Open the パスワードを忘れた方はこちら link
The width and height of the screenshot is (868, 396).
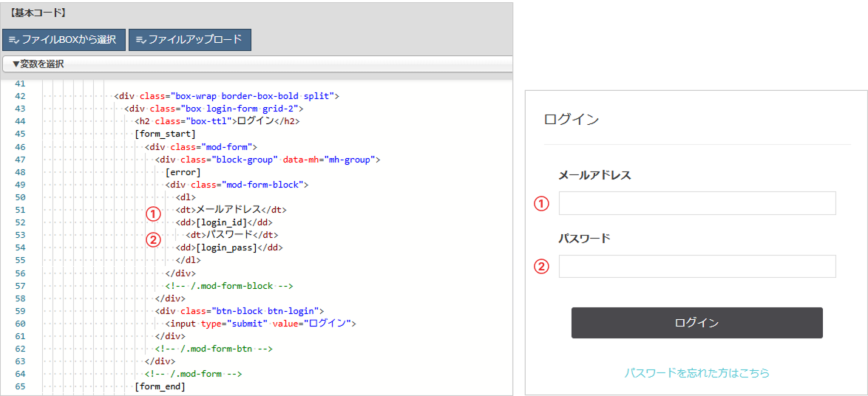696,373
